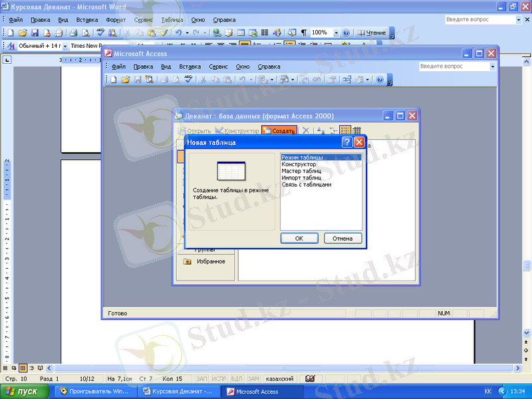Open file icon in Access toolbar
532x399 pixels.
click(x=126, y=79)
